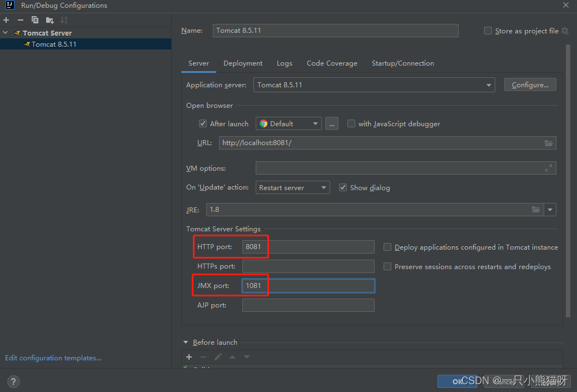Enable Deploy applications configured in Tomcat instance

coord(387,247)
